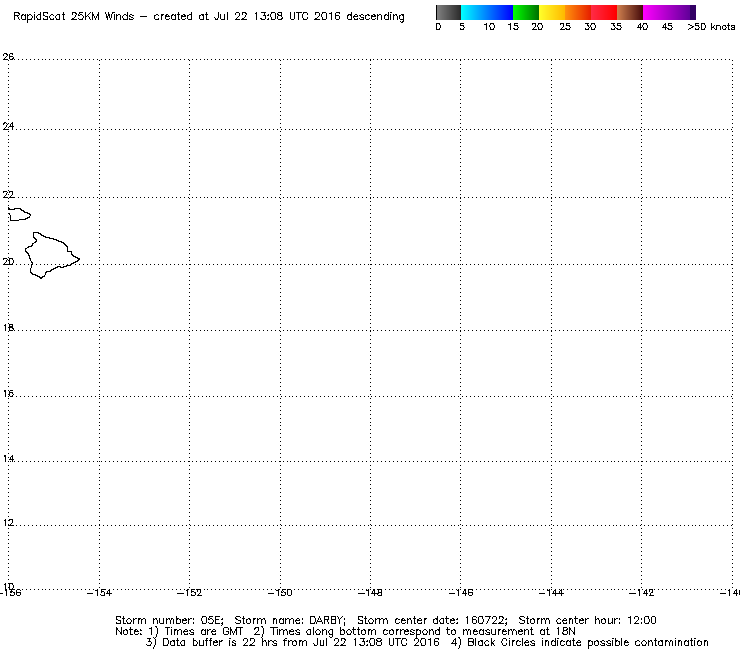The height and width of the screenshot is (650, 740).
Task: Click the latitude label 16
Action: point(8,393)
